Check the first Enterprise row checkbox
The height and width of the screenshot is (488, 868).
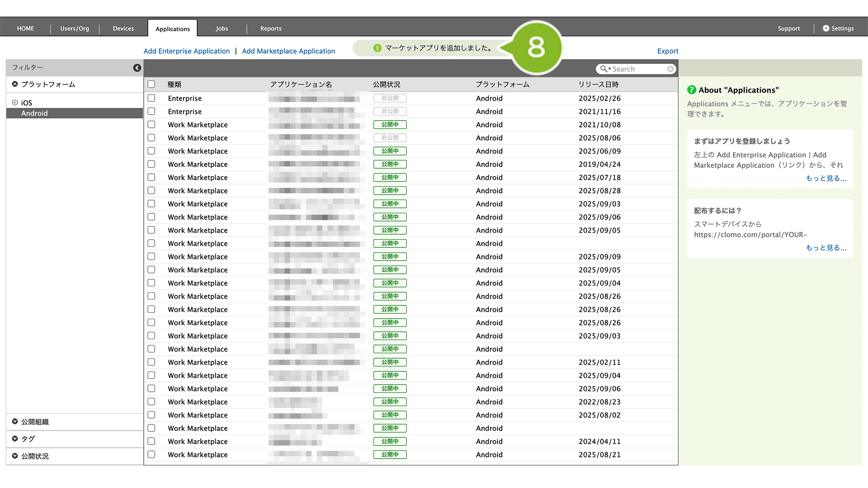click(x=151, y=99)
